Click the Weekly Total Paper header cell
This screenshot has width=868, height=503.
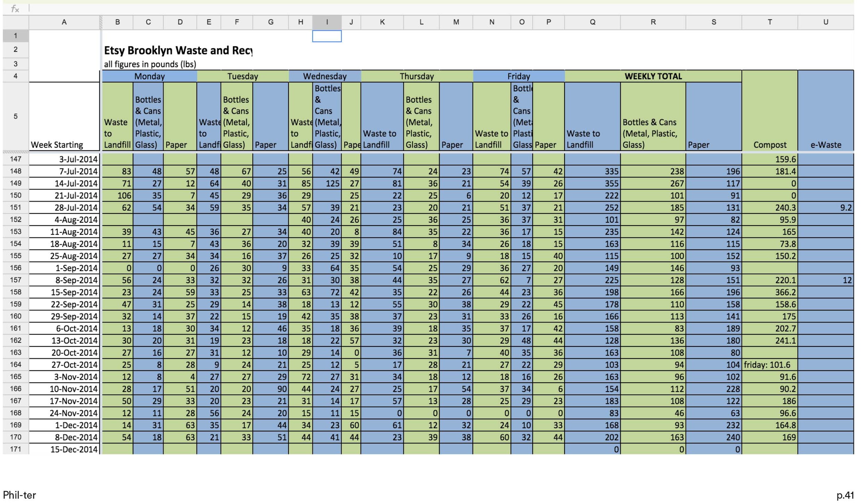click(713, 116)
